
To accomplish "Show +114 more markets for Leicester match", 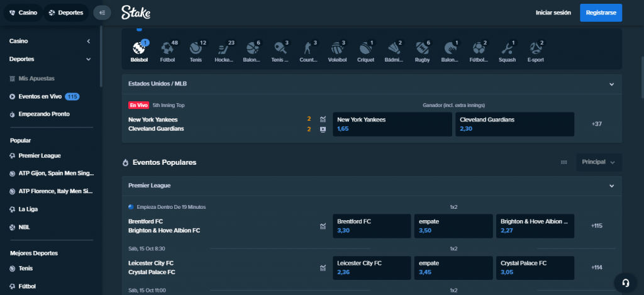I will (x=597, y=267).
